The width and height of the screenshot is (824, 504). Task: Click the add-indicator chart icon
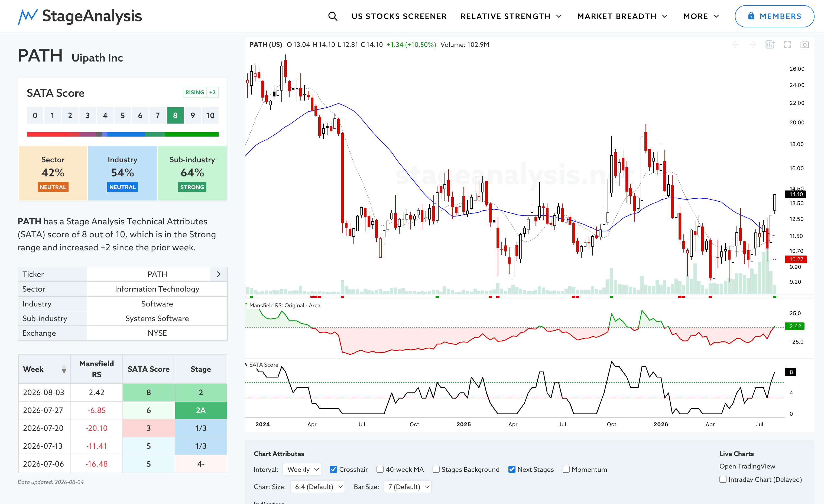coord(770,44)
